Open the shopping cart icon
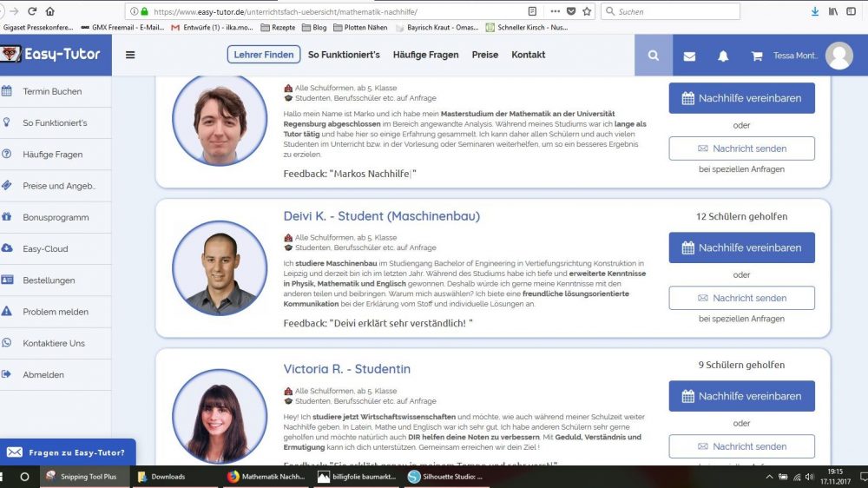The image size is (868, 488). [x=757, y=56]
